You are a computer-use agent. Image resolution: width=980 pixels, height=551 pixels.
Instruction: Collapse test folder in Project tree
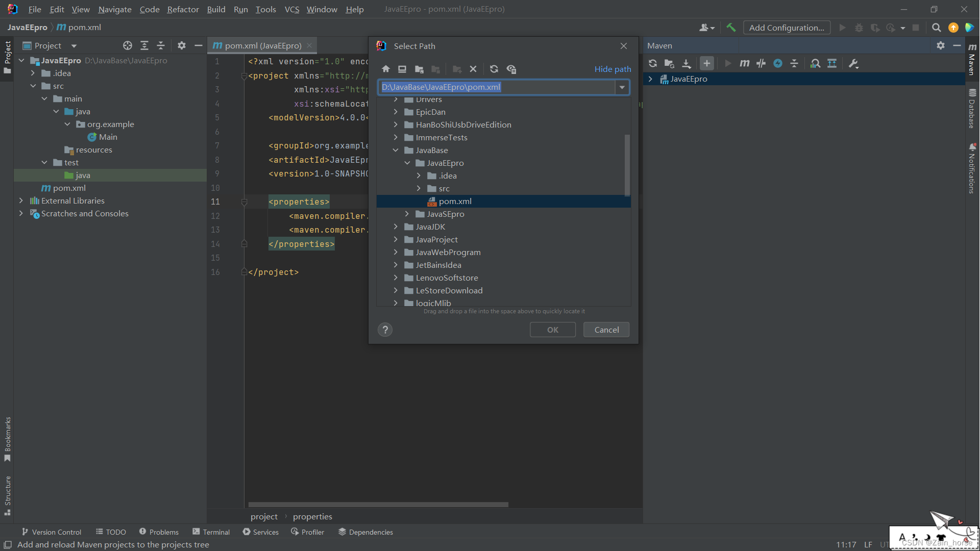coord(44,162)
